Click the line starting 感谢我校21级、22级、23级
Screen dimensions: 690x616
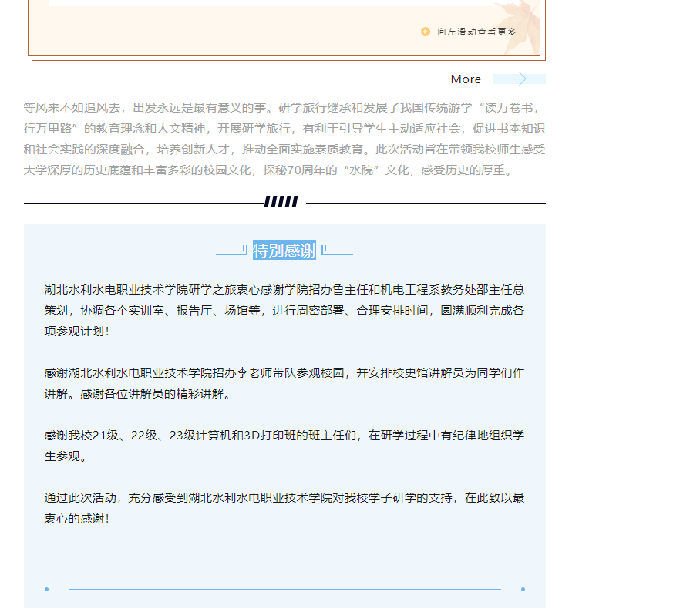[284, 436]
